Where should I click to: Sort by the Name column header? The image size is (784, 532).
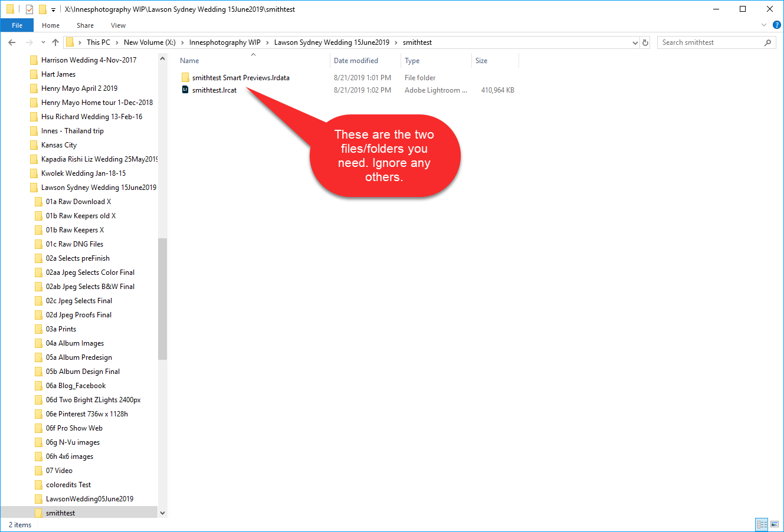[x=189, y=61]
